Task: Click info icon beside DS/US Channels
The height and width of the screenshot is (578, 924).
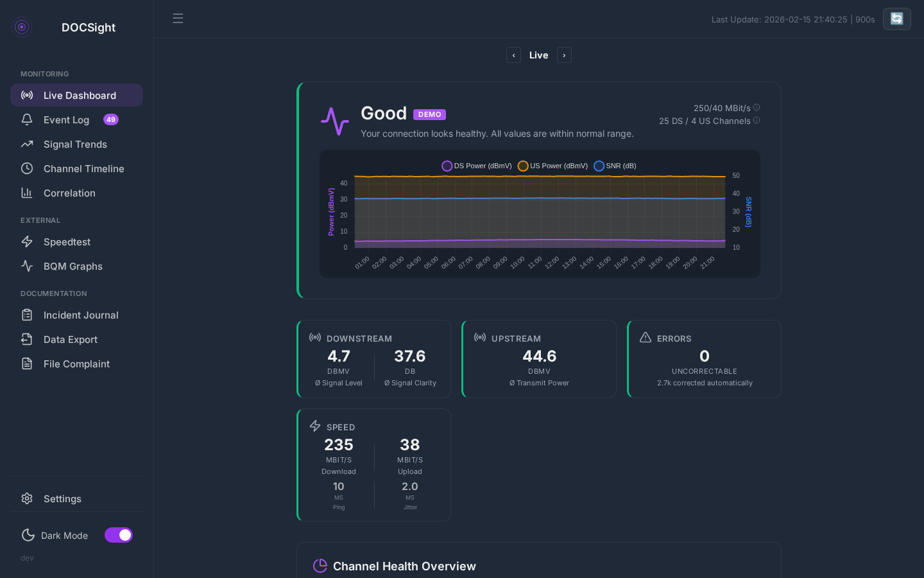Action: [x=757, y=121]
